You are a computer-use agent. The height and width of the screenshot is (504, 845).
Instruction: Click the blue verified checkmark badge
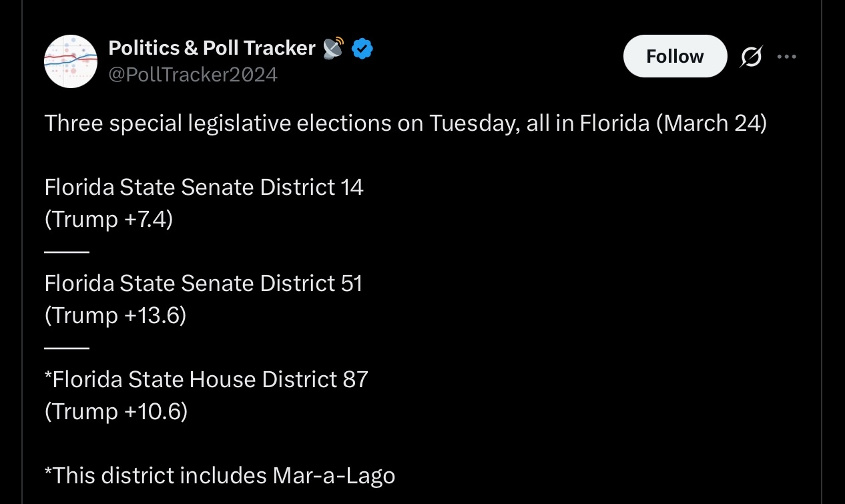coord(362,48)
